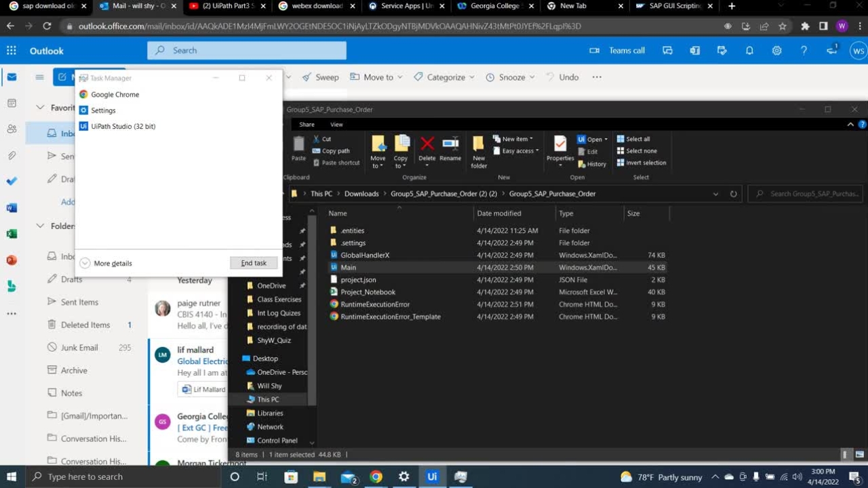Viewport: 868px width, 488px height.
Task: Select the GlobalHandlerX file
Action: (365, 256)
